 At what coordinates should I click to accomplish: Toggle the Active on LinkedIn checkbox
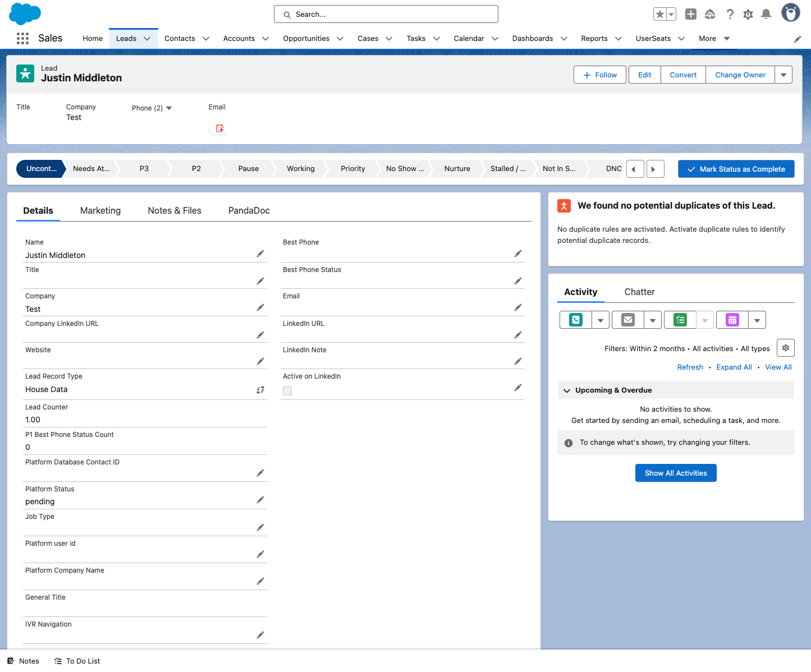287,391
